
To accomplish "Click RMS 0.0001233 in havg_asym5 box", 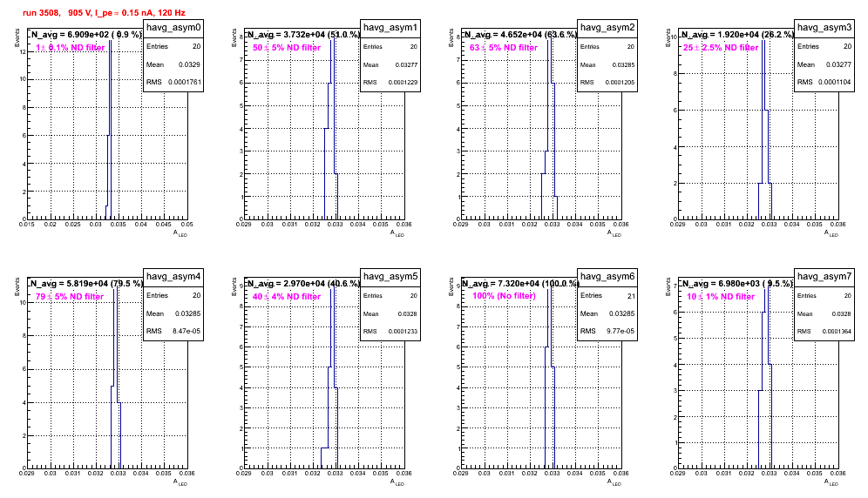I will [390, 332].
